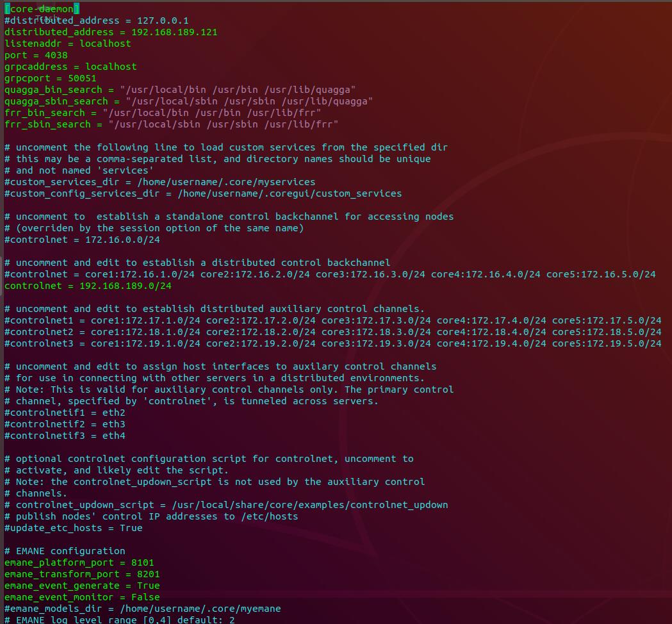Click the commented line '#distributed_address = 127.0.0.1'
The height and width of the screenshot is (624, 672).
pos(97,21)
